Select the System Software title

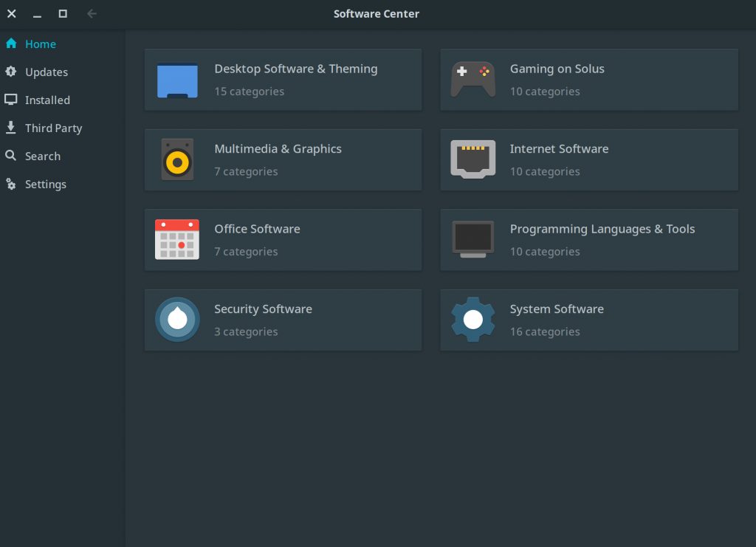[557, 309]
